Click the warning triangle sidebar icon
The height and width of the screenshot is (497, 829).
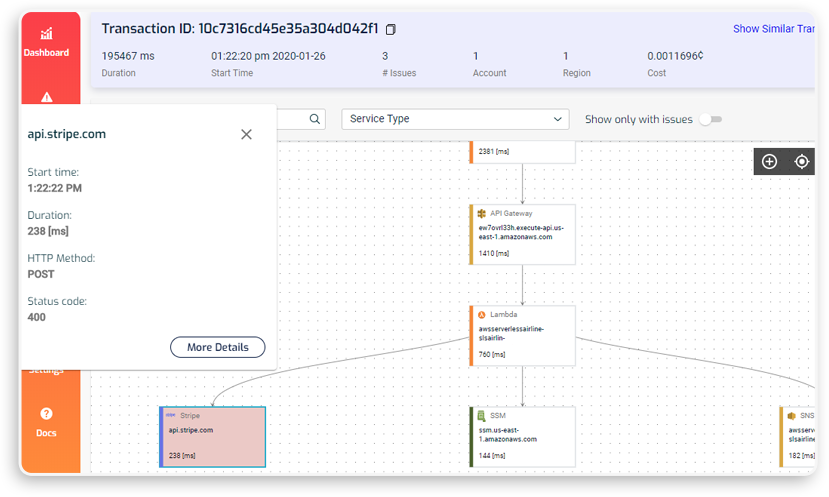coord(47,97)
